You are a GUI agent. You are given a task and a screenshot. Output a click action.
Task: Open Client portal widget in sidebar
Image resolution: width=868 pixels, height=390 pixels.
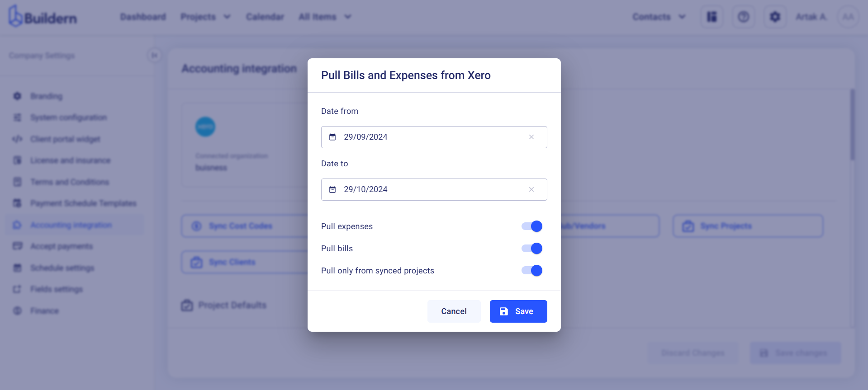[x=75, y=139]
